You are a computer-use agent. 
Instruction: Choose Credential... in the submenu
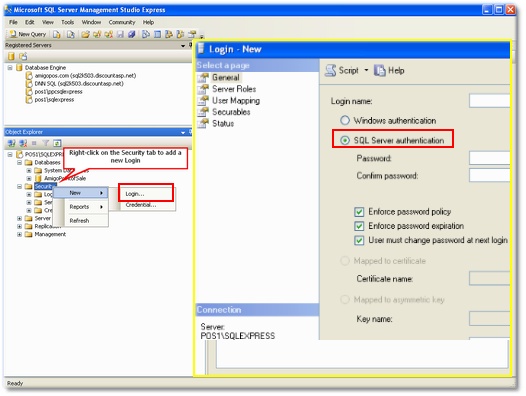[146, 205]
